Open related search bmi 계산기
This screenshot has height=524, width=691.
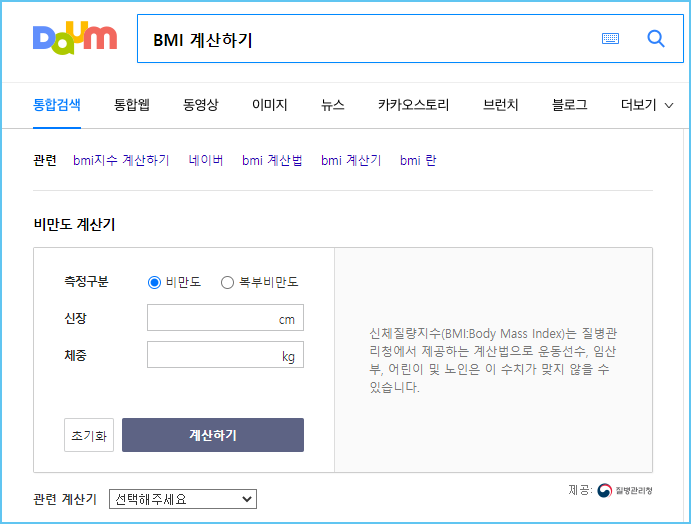coord(351,160)
